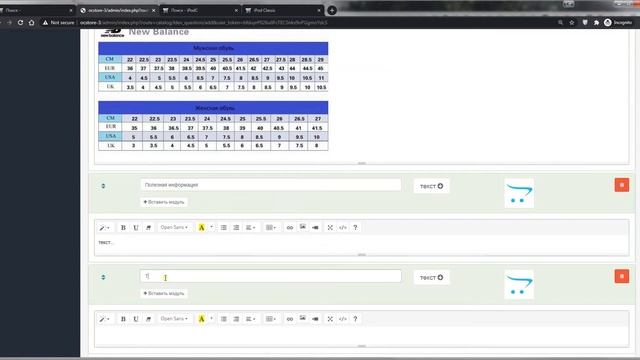Insert an unordered list in the 'текст...' editor
This screenshot has height=360, width=640.
click(224, 227)
